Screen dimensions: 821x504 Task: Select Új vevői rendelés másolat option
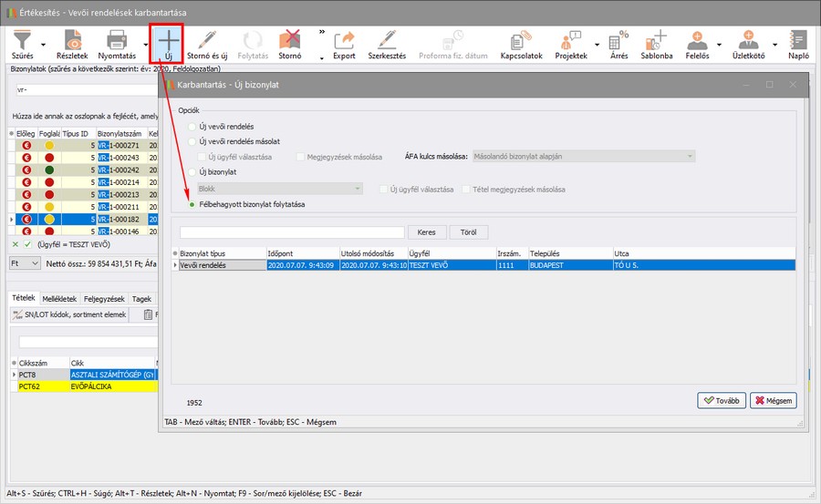(192, 142)
